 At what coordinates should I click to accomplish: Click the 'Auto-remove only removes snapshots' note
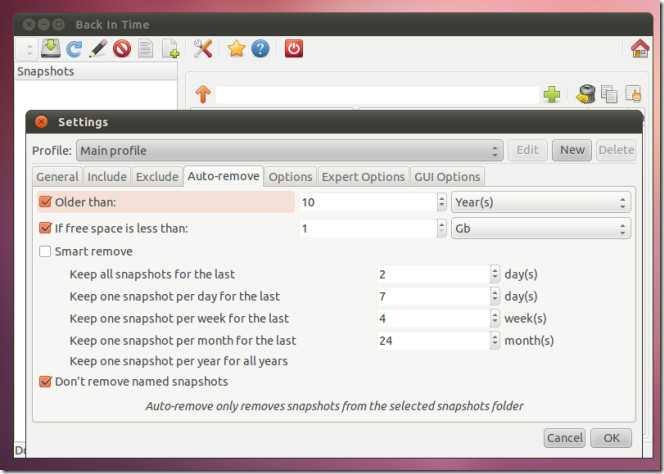335,406
